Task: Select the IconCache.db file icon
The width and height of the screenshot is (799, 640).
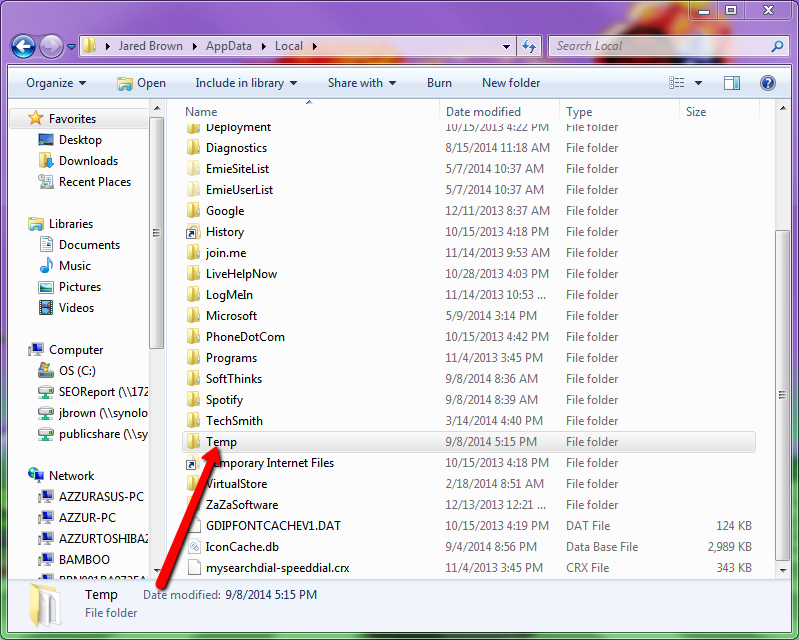Action: (194, 547)
